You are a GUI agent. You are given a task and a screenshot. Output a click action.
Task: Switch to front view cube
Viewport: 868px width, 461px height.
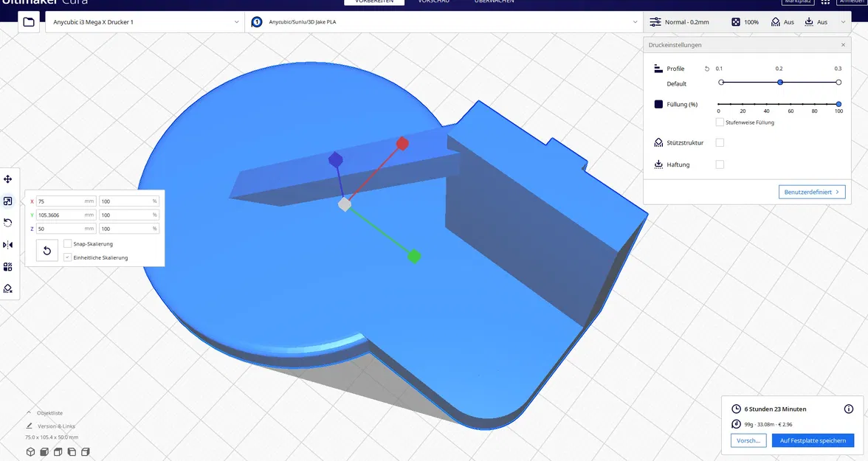click(x=44, y=451)
